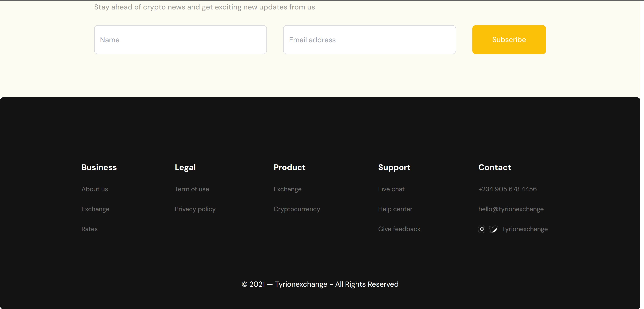Click the Name input field

(180, 40)
